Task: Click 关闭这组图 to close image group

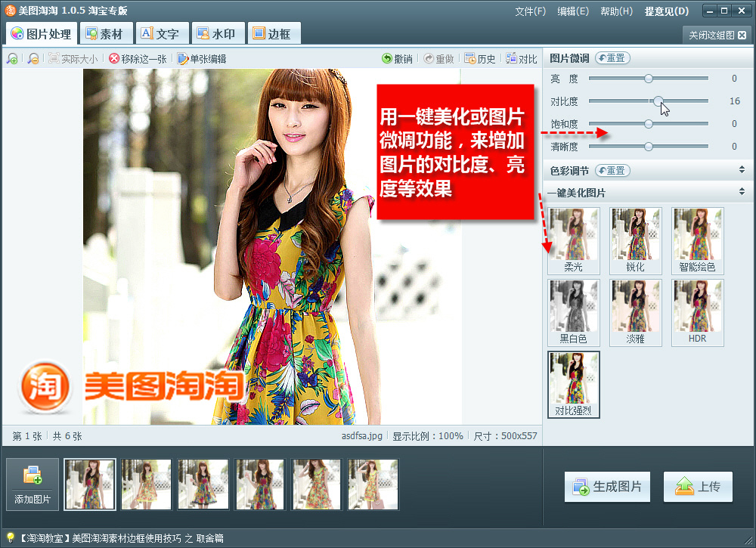Action: click(717, 36)
